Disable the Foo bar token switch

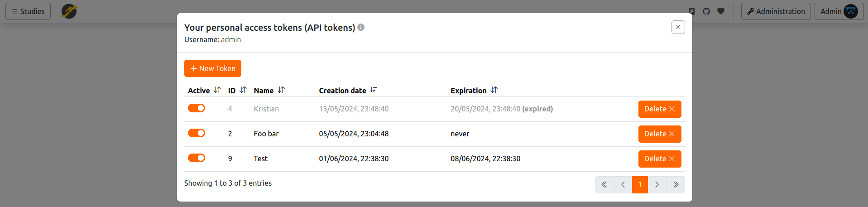click(197, 133)
